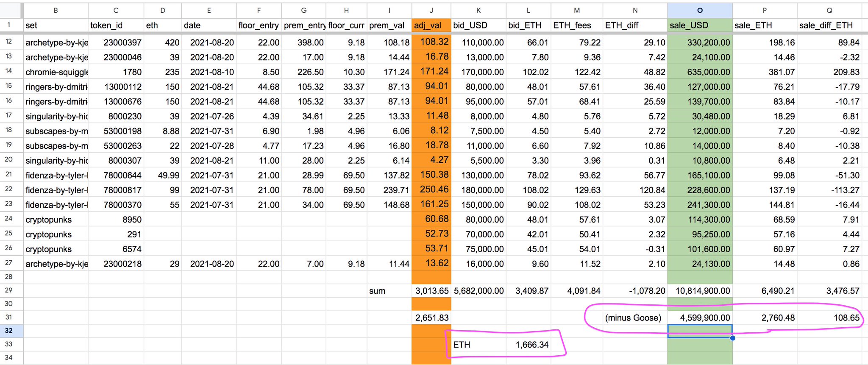
Task: Select column J header
Action: coord(431,10)
